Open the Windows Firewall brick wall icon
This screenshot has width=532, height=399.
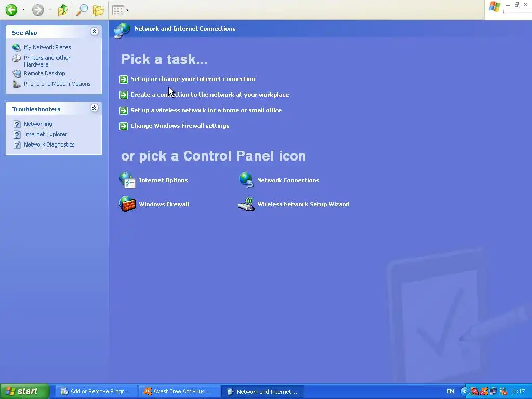tap(128, 204)
